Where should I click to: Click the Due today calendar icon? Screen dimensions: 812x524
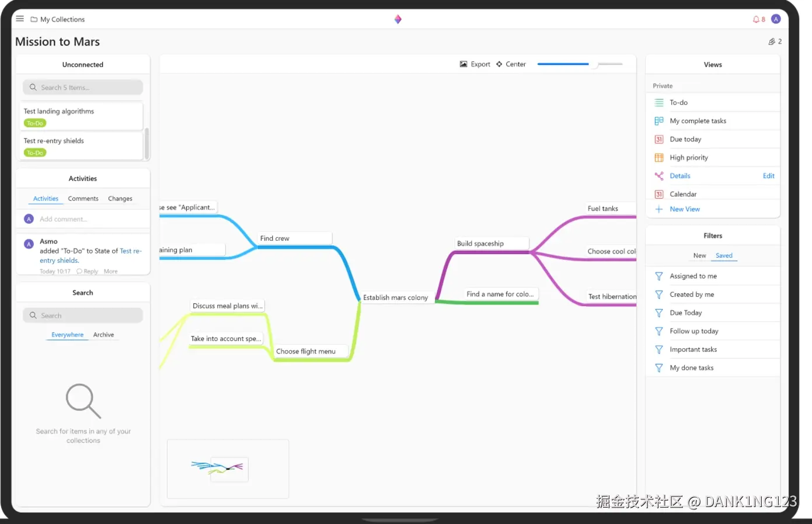coord(658,139)
